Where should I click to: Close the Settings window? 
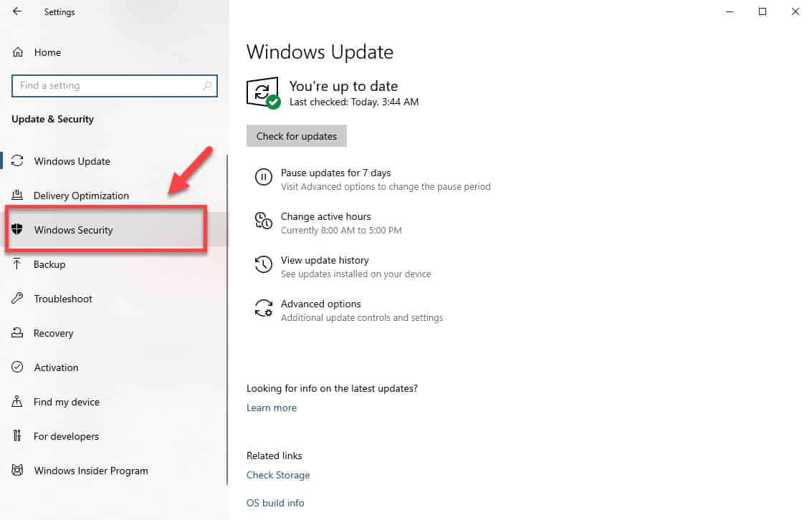(x=796, y=11)
